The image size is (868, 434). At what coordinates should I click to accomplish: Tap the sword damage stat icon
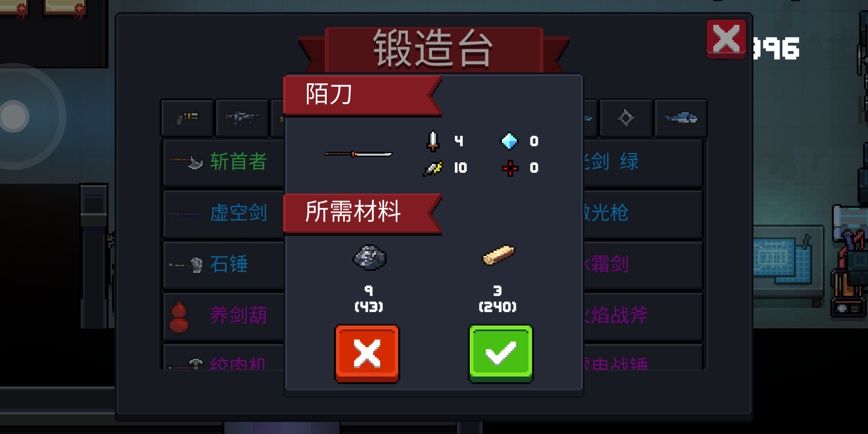pos(433,141)
